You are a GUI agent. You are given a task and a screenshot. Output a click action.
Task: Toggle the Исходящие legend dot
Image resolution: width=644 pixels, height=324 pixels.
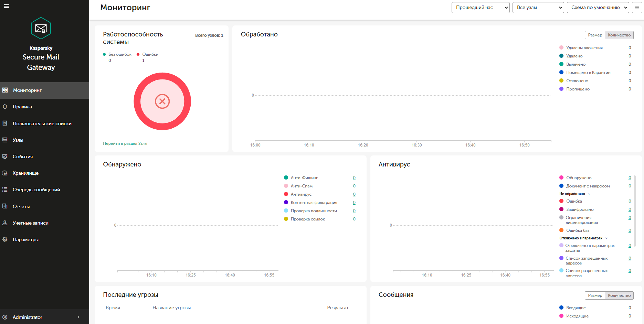click(561, 316)
